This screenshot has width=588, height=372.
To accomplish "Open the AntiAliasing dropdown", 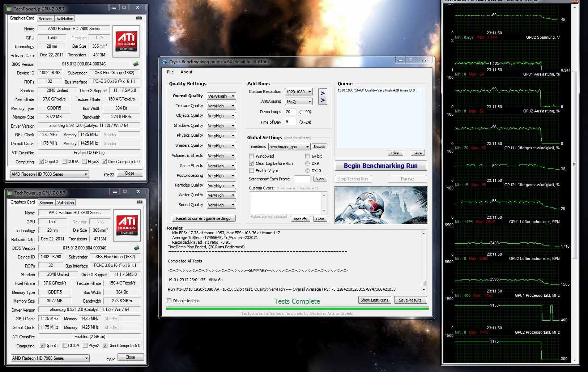I will pos(299,102).
